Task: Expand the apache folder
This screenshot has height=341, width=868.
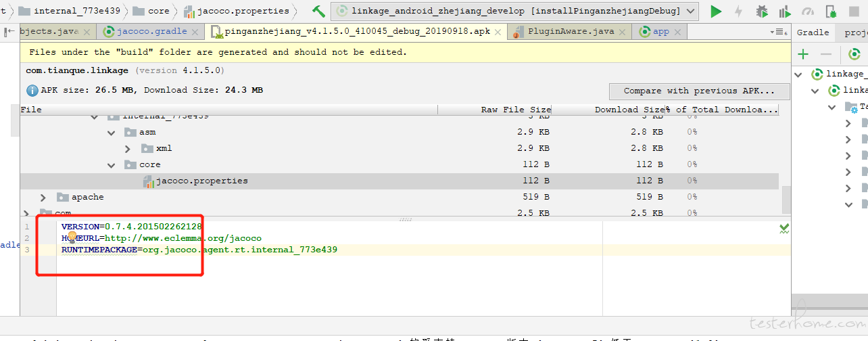Action: click(43, 197)
